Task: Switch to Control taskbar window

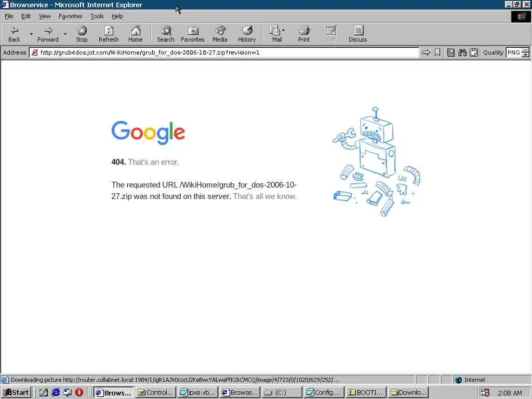Action: [x=155, y=393]
